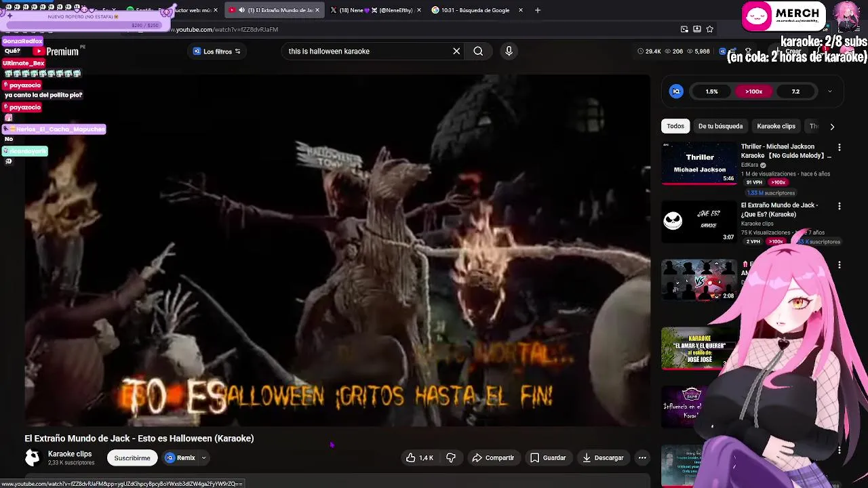The height and width of the screenshot is (488, 868).
Task: Click the 1.5% vidIQ stat pill
Action: (711, 91)
